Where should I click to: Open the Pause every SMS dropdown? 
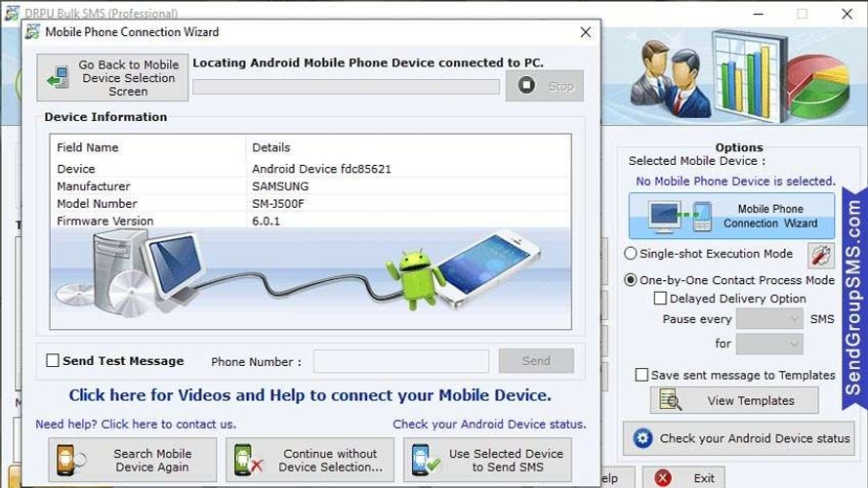[x=769, y=319]
